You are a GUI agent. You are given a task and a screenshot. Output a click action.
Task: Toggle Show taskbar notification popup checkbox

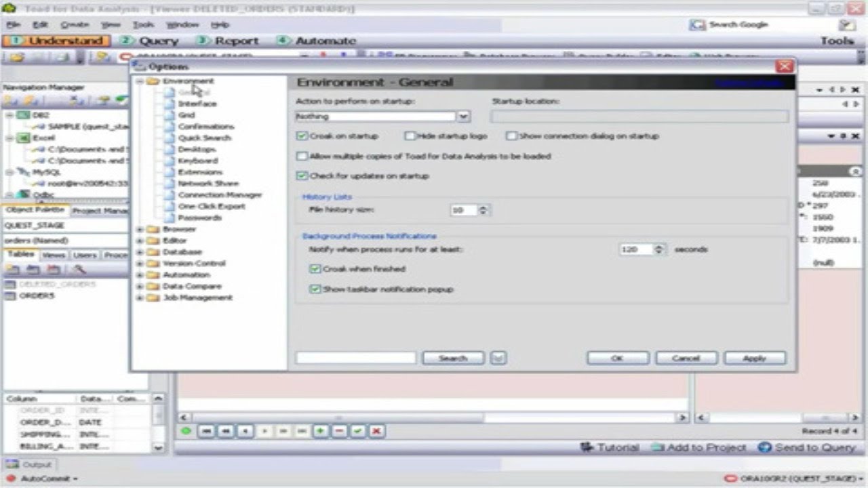click(x=315, y=289)
